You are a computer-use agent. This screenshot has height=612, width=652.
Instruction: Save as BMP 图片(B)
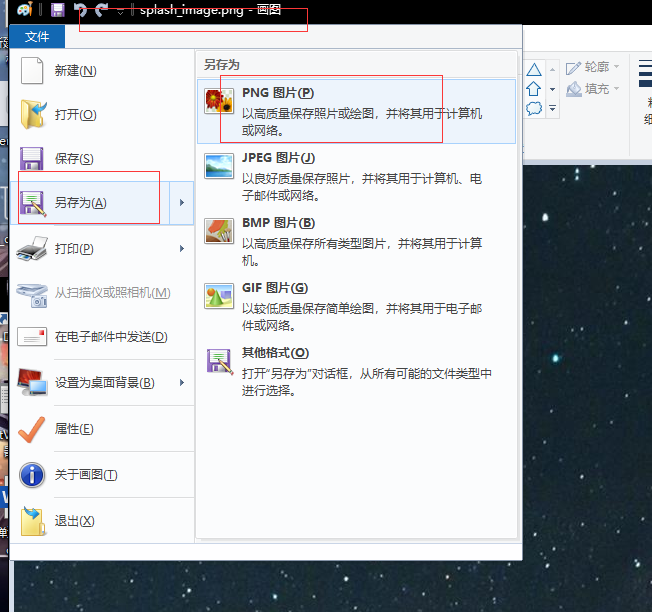click(356, 241)
